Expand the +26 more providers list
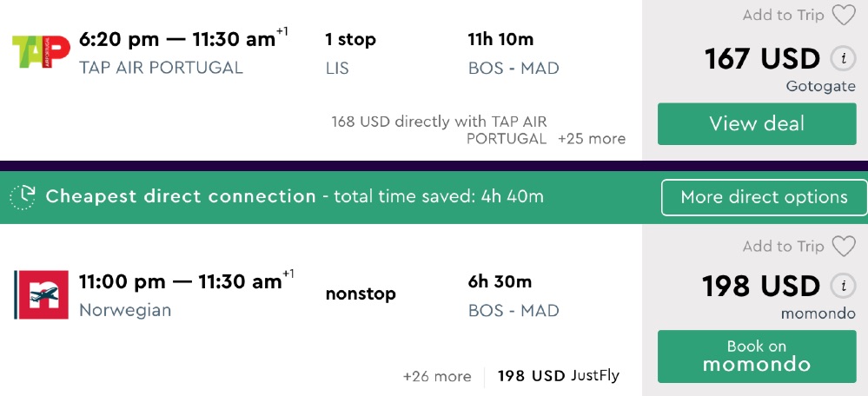The width and height of the screenshot is (868, 396). point(437,376)
